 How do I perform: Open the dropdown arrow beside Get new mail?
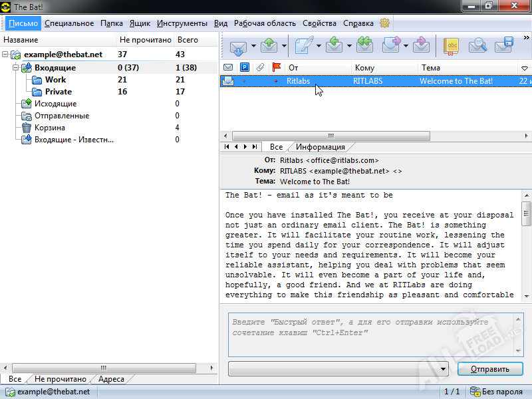(253, 46)
